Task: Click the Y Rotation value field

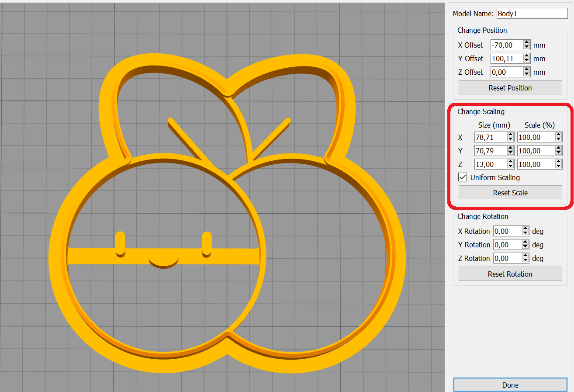Action: coord(507,245)
